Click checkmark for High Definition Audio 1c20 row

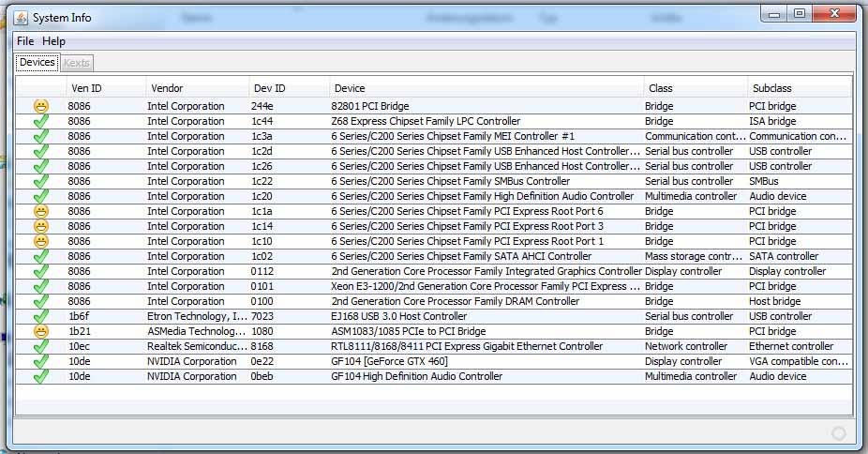point(41,195)
